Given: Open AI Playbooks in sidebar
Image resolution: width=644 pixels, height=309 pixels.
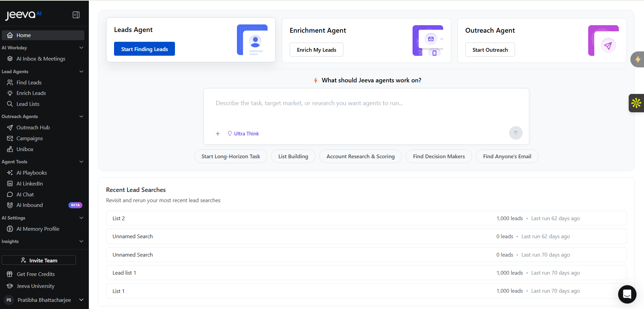Looking at the screenshot, I should (x=32, y=173).
